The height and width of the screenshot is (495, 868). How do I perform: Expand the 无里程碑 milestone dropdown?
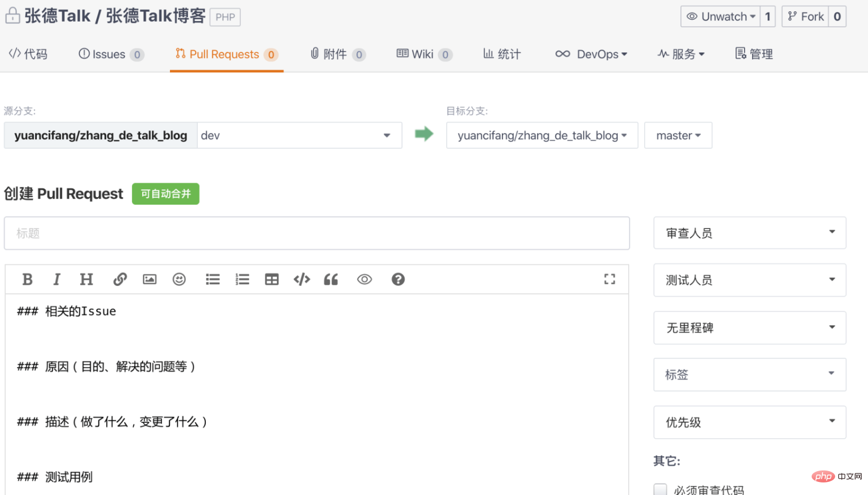point(750,328)
